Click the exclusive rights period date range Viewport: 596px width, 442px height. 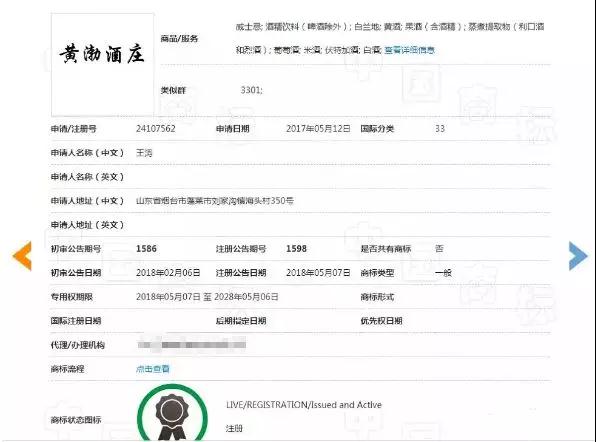pos(207,297)
